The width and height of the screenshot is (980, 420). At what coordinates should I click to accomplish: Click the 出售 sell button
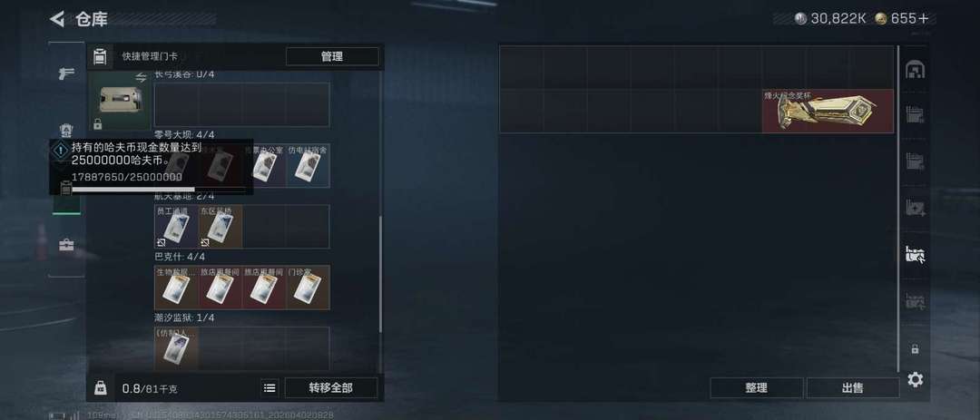pyautogui.click(x=852, y=388)
